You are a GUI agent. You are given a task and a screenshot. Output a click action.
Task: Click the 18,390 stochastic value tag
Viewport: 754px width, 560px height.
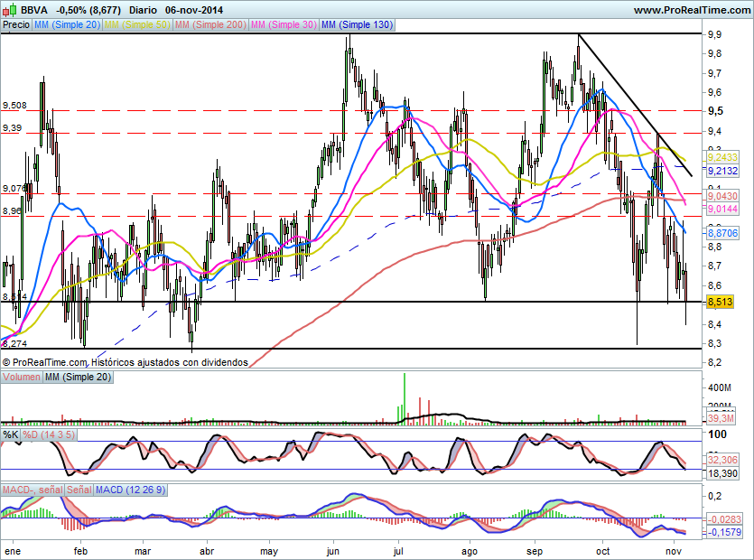tap(722, 473)
